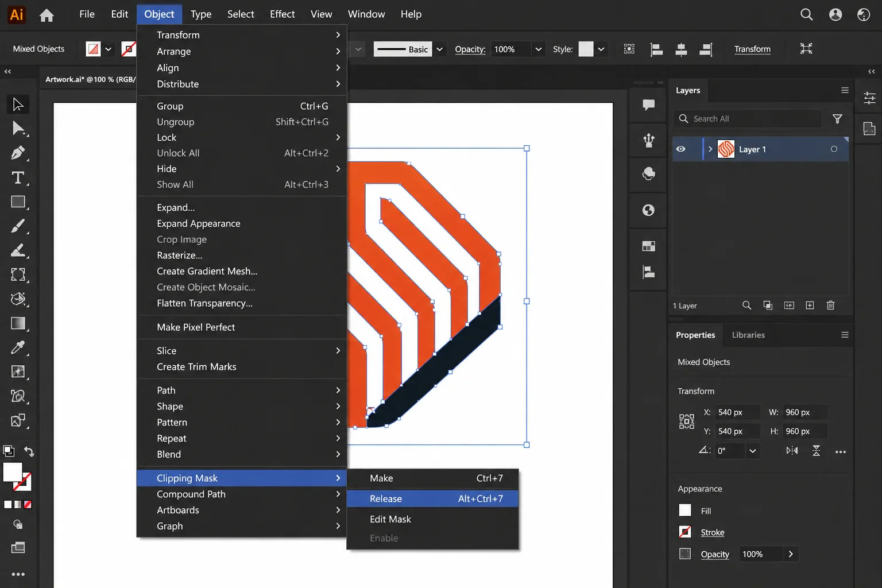Viewport: 882px width, 588px height.
Task: Select the Shape Builder tool
Action: click(x=18, y=299)
